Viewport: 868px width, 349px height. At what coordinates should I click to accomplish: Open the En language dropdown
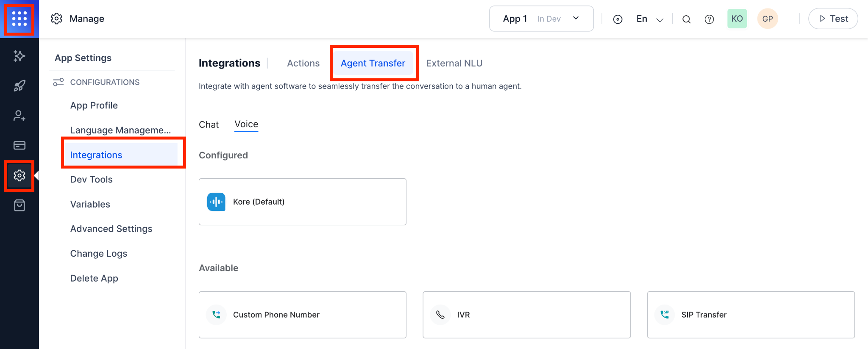[648, 19]
